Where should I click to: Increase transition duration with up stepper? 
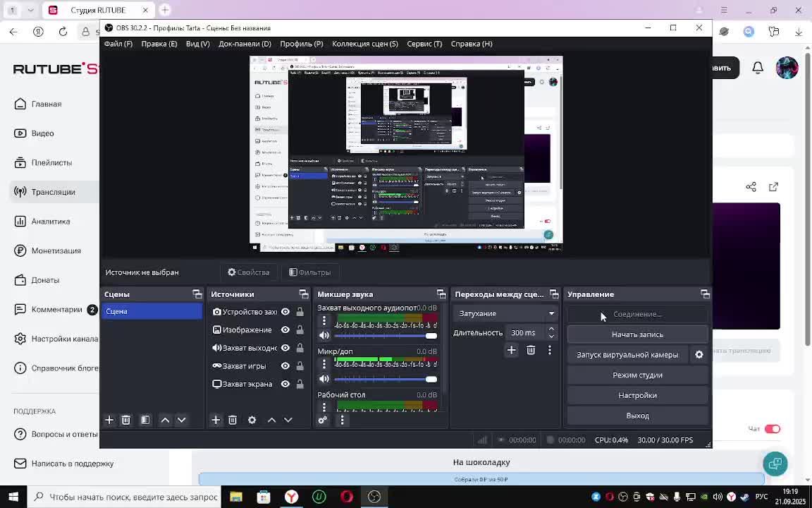(x=551, y=329)
